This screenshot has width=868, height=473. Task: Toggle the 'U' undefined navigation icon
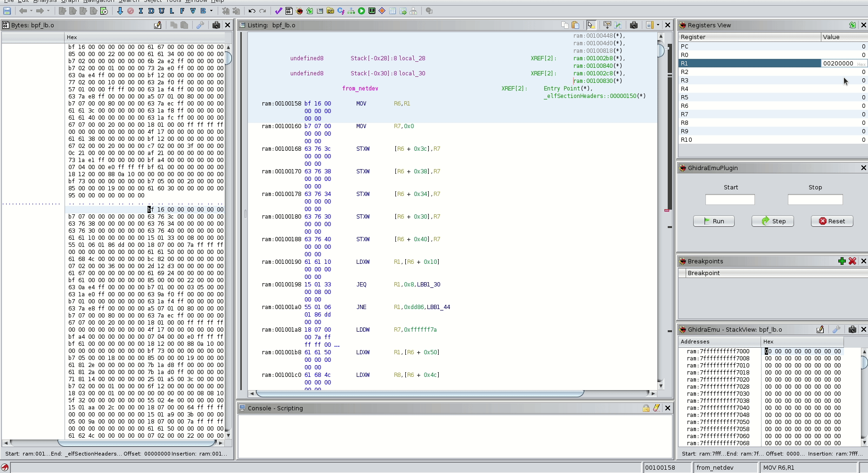[x=162, y=11]
